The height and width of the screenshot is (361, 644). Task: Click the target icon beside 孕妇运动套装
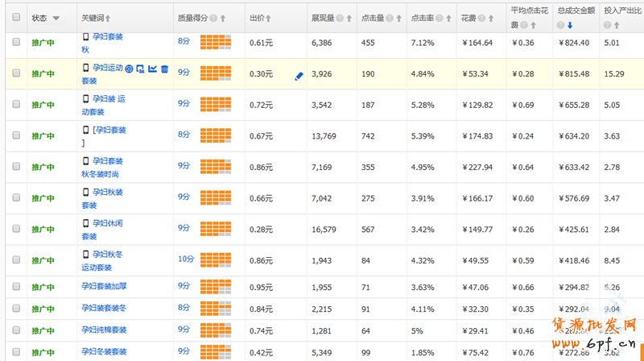[130, 68]
